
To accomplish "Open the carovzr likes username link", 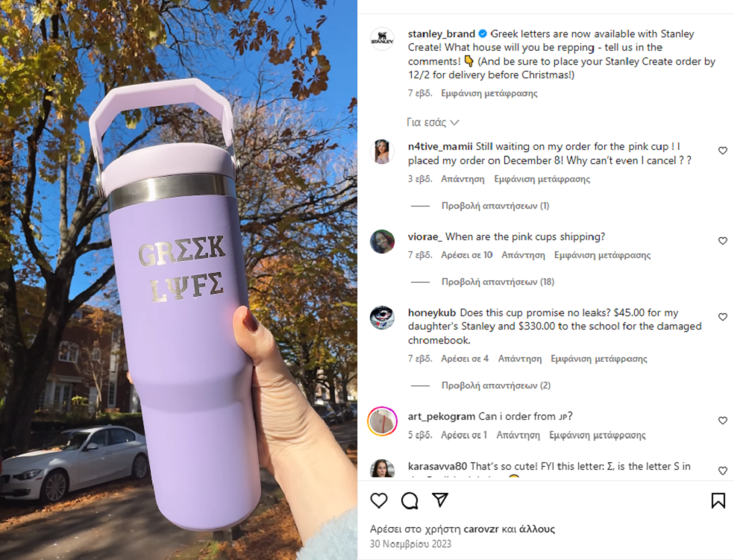I will (481, 529).
